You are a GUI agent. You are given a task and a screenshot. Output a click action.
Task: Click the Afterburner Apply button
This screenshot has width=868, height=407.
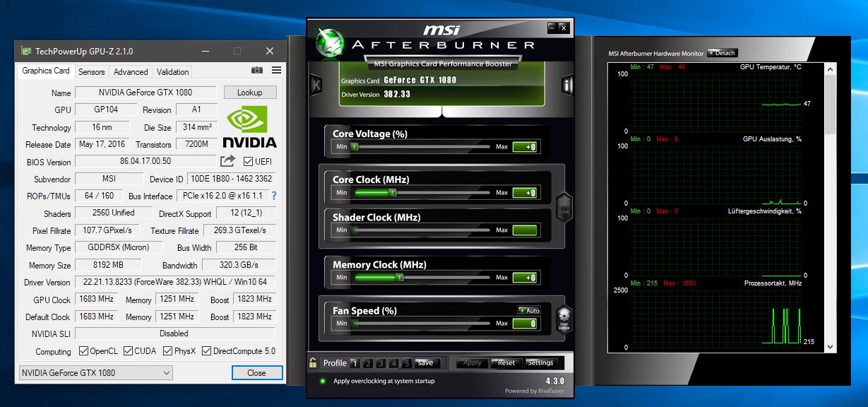click(472, 362)
